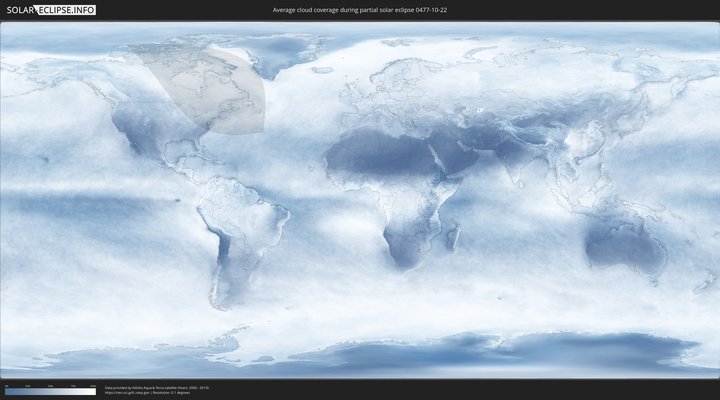This screenshot has height=400, width=720.
Task: Click the 100% label on legend
Action: 93,385
